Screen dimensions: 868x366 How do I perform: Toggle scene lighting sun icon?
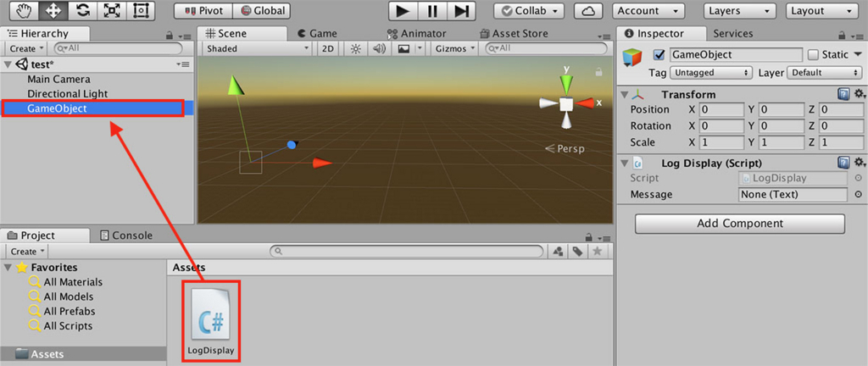click(356, 48)
